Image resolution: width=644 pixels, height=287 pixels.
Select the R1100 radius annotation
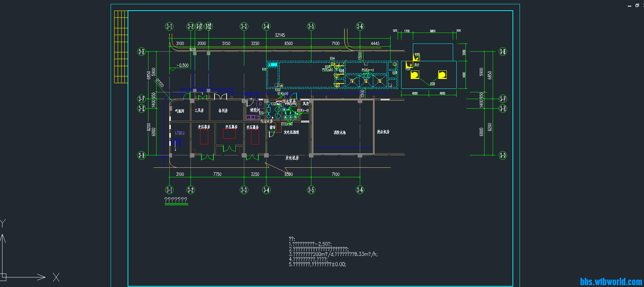coord(160,83)
